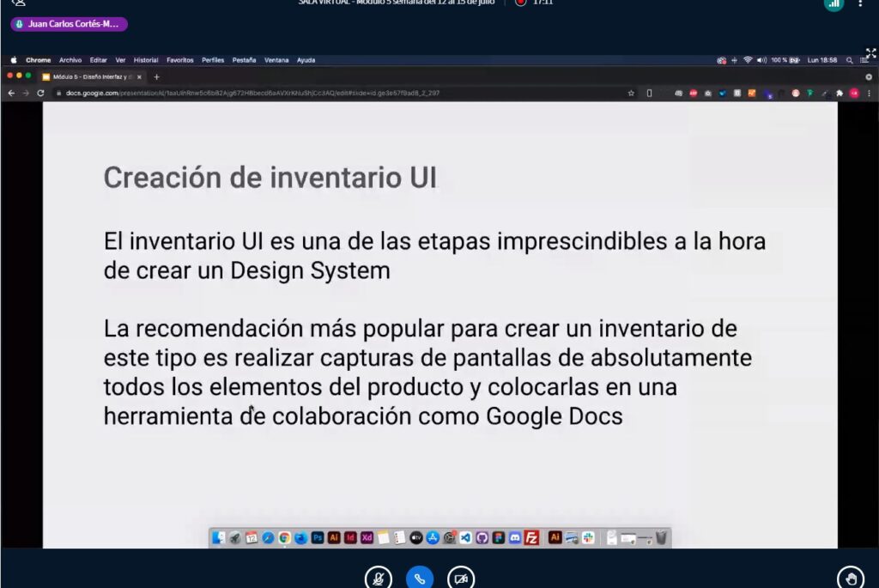The width and height of the screenshot is (879, 588).
Task: Open Spotlight search in menu bar
Action: pos(849,60)
